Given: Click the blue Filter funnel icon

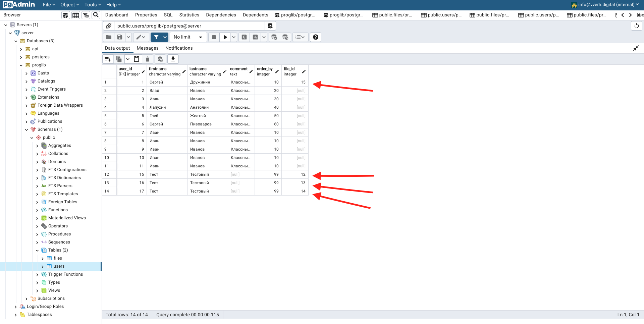Looking at the screenshot, I should [156, 37].
